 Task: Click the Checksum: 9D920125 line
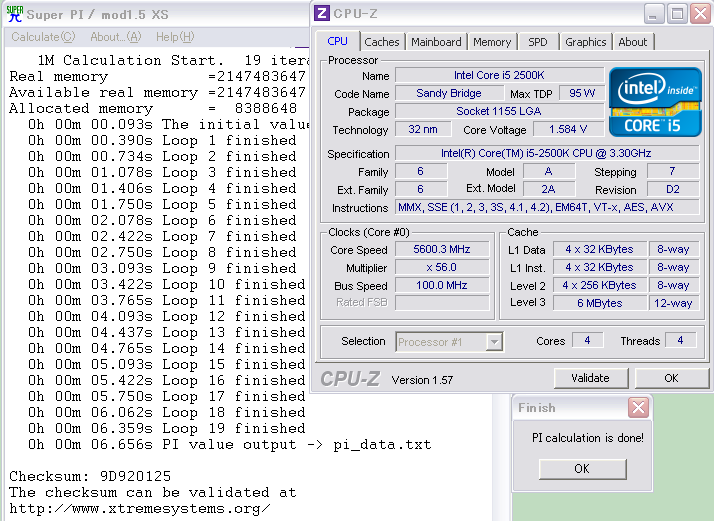click(90, 476)
